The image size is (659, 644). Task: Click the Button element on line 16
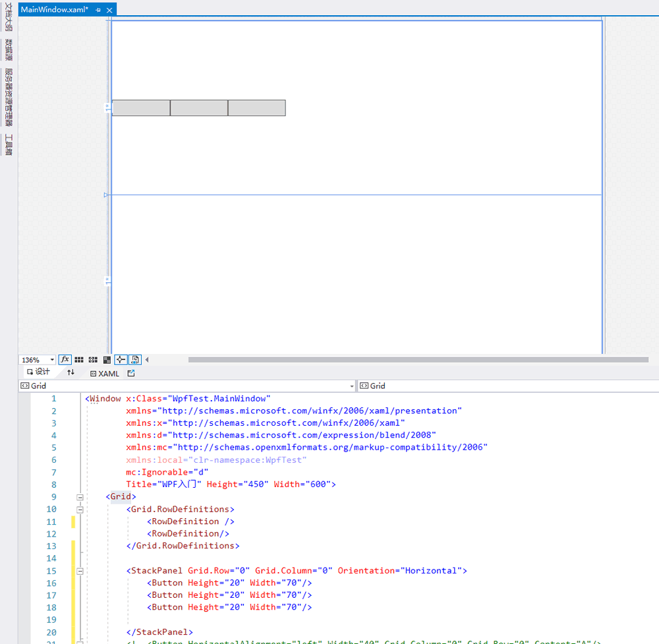(229, 583)
